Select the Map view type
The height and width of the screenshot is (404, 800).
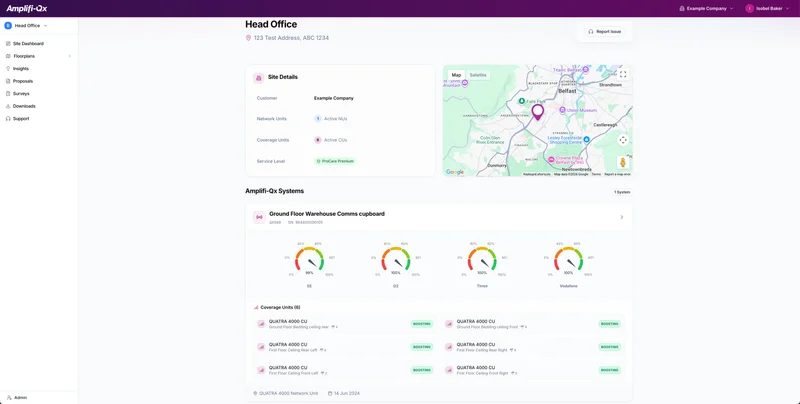click(x=456, y=75)
